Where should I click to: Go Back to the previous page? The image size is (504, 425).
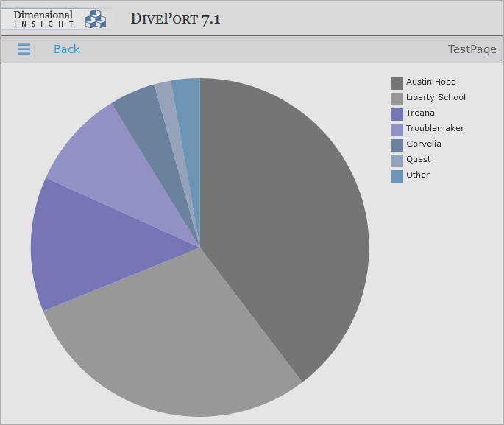coord(66,49)
